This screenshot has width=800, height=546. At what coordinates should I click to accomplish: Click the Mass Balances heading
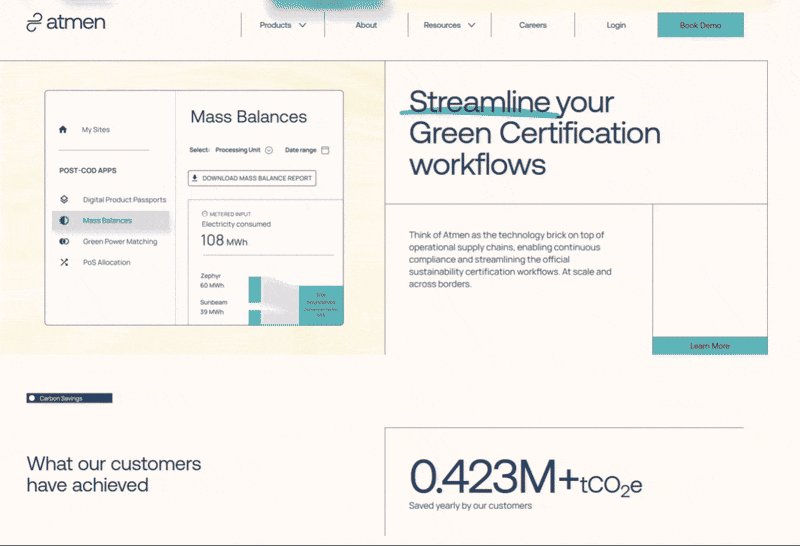[x=248, y=117]
